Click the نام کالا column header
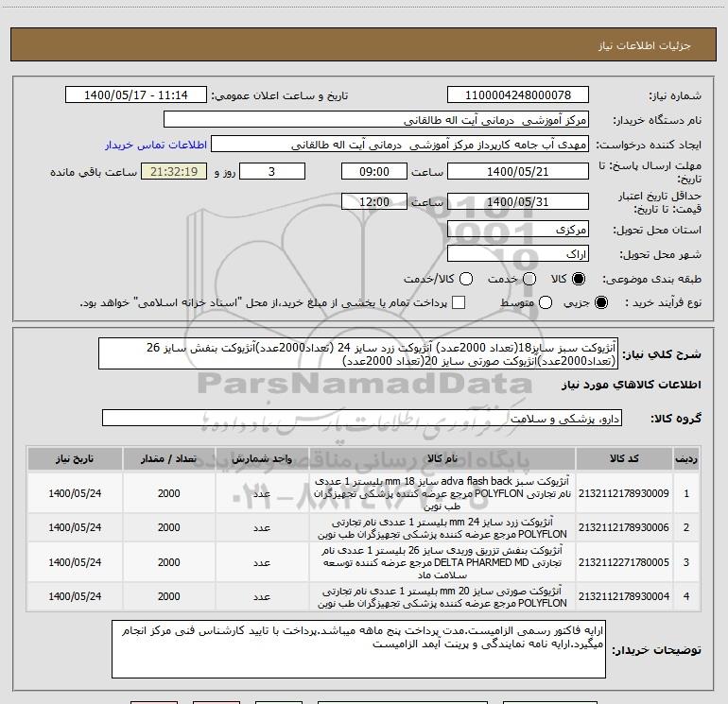 pos(442,458)
